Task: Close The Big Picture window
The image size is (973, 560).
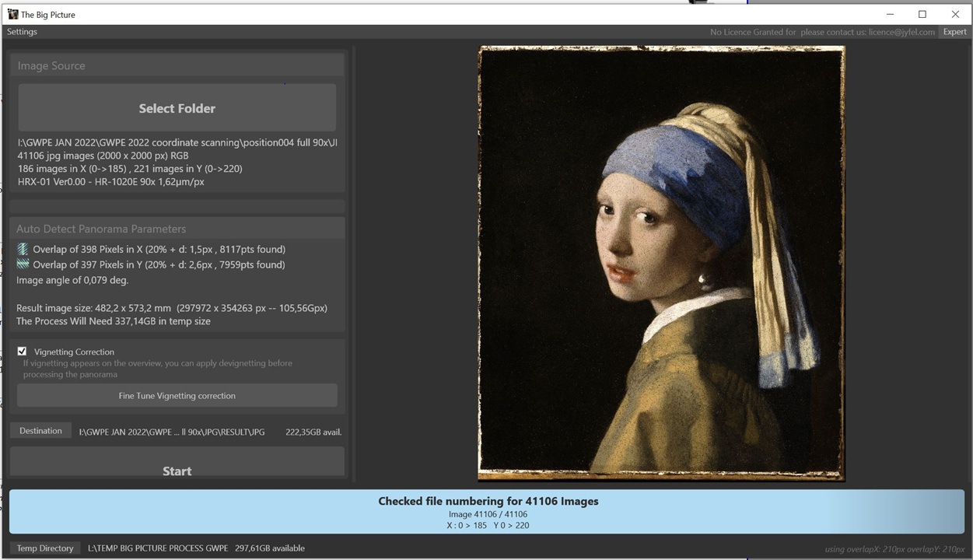Action: coord(955,14)
